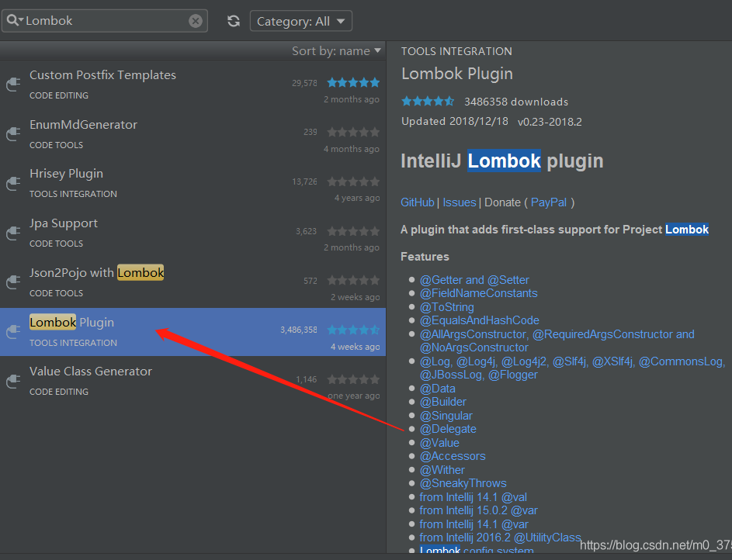
Task: Open the Category: All dropdown
Action: coord(301,21)
